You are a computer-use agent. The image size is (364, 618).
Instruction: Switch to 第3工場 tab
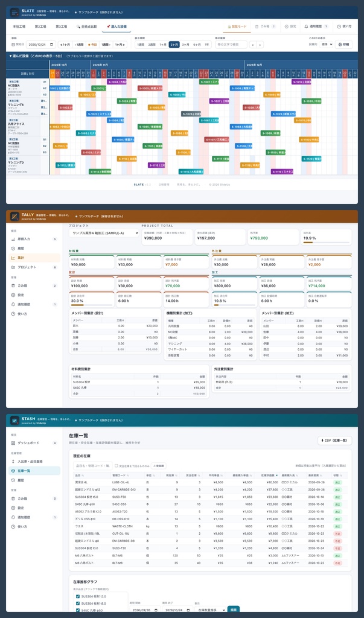tap(61, 27)
